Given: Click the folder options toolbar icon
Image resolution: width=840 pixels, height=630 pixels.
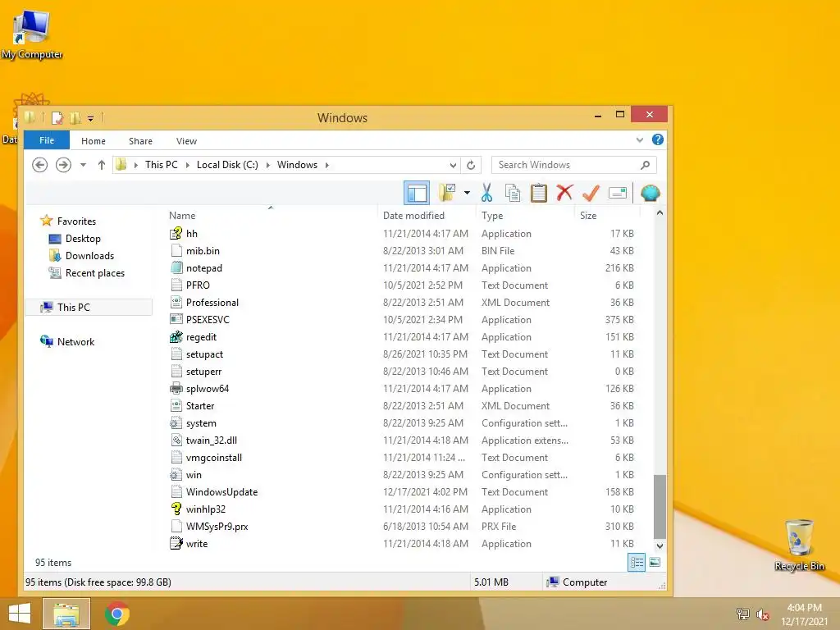Looking at the screenshot, I should coord(447,192).
